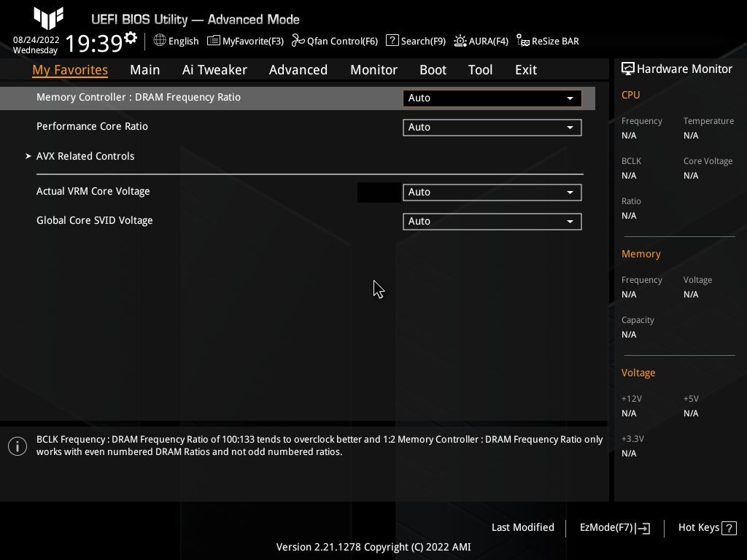
Task: Open DRAM Frequency Ratio dropdown
Action: (492, 98)
